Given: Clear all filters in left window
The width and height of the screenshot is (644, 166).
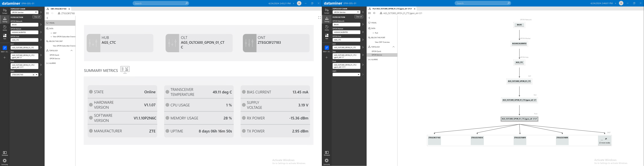Looking at the screenshot, I should click(x=37, y=17).
